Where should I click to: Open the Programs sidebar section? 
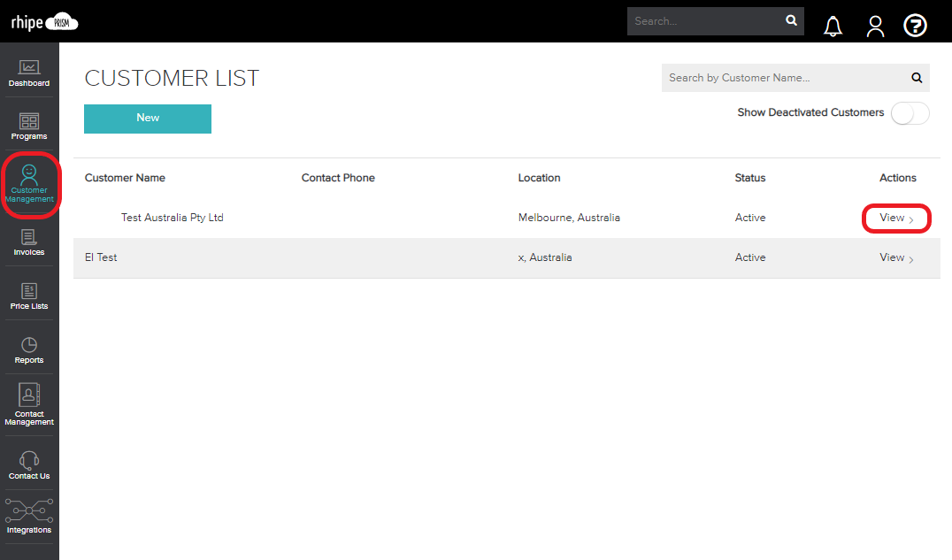pyautogui.click(x=29, y=127)
